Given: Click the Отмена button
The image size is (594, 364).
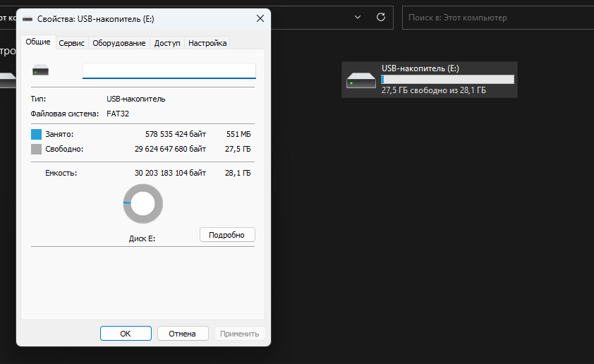Looking at the screenshot, I should [183, 334].
